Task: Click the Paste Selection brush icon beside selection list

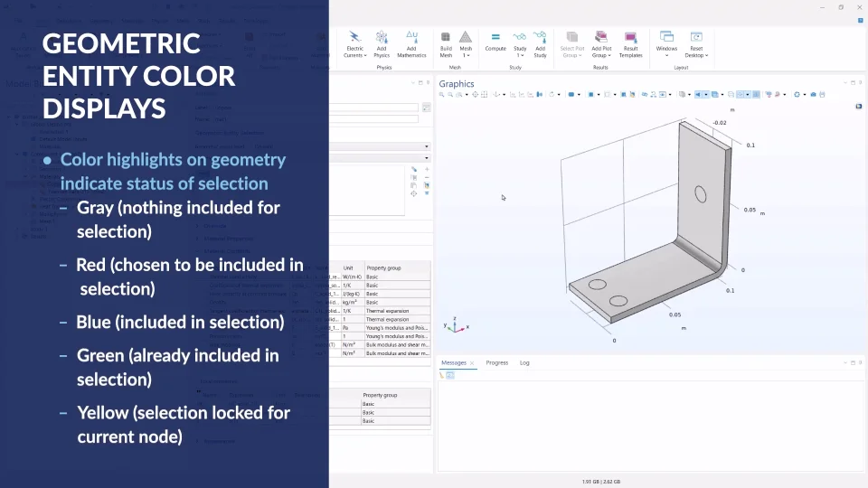Action: point(414,169)
